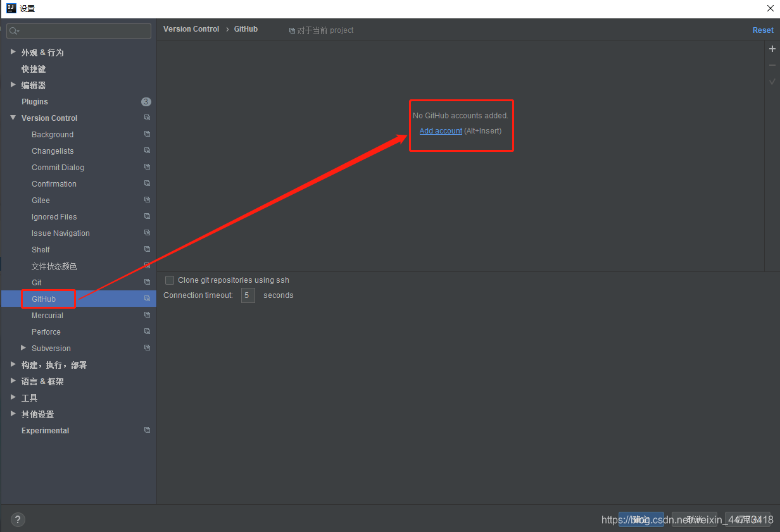
Task: Expand the 工具 section
Action: 13,397
